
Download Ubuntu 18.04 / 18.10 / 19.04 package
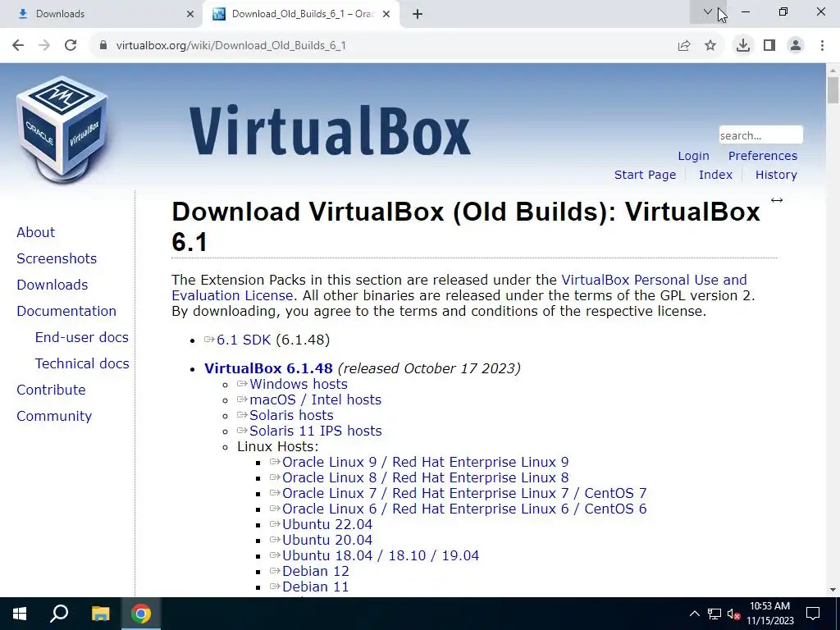(381, 555)
